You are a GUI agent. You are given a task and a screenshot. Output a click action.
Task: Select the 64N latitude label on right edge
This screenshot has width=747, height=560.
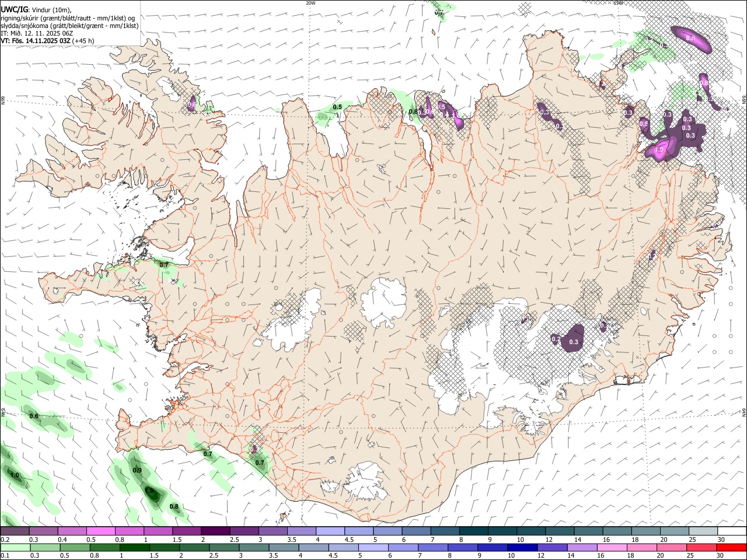tap(744, 412)
